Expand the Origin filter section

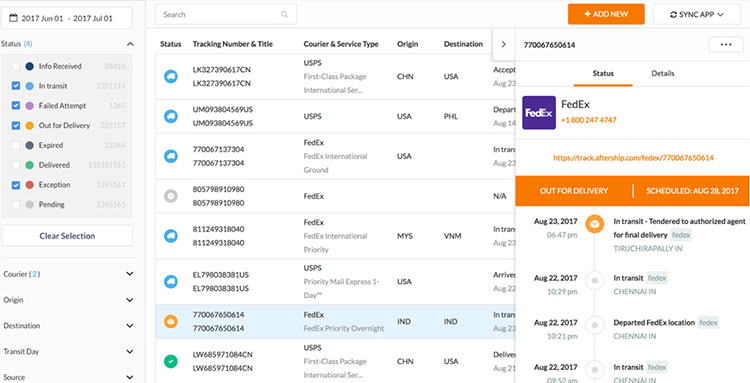pos(130,300)
